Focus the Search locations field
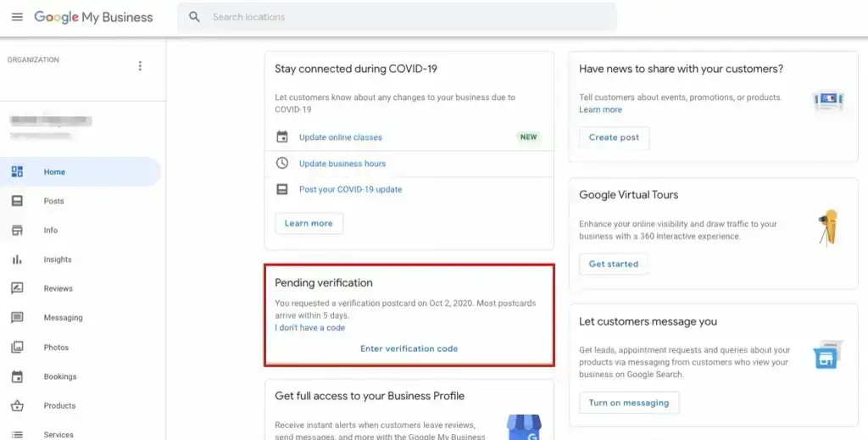868x440 pixels. (397, 17)
